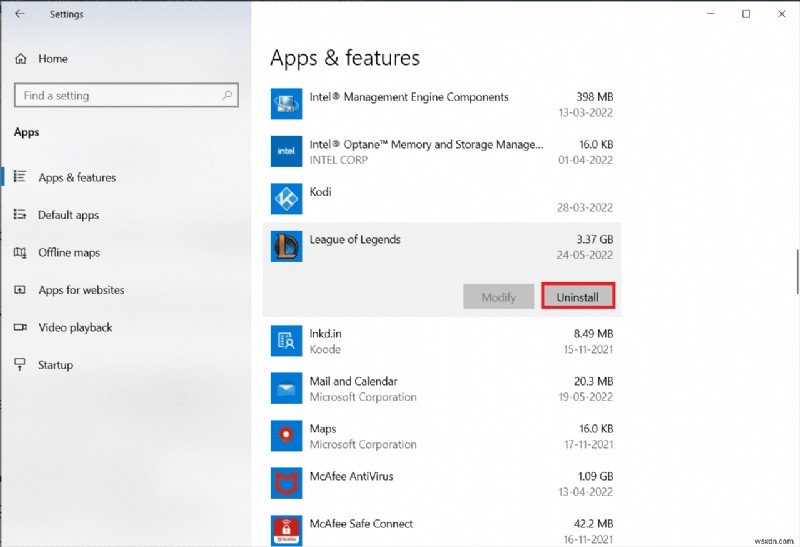This screenshot has height=547, width=800.
Task: Open Video playback settings
Action: (75, 328)
